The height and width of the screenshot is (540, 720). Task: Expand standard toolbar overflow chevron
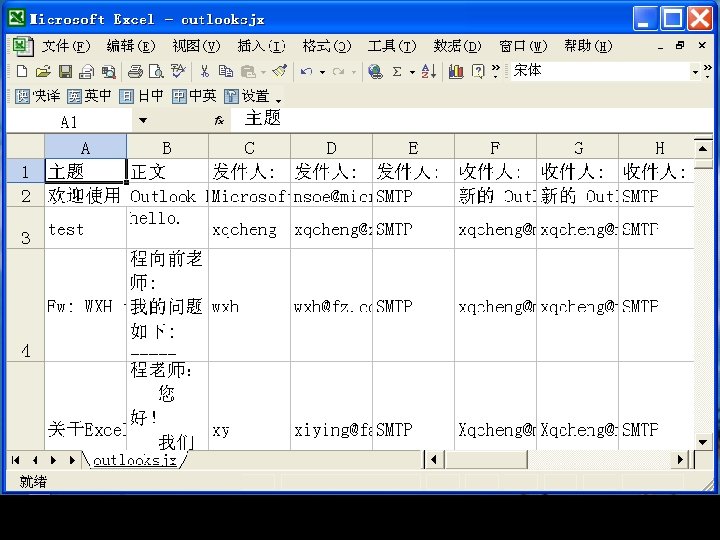tap(495, 71)
